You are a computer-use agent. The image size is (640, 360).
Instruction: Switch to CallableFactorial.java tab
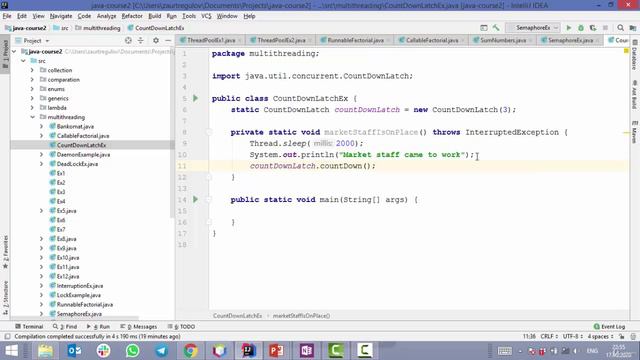[432, 40]
